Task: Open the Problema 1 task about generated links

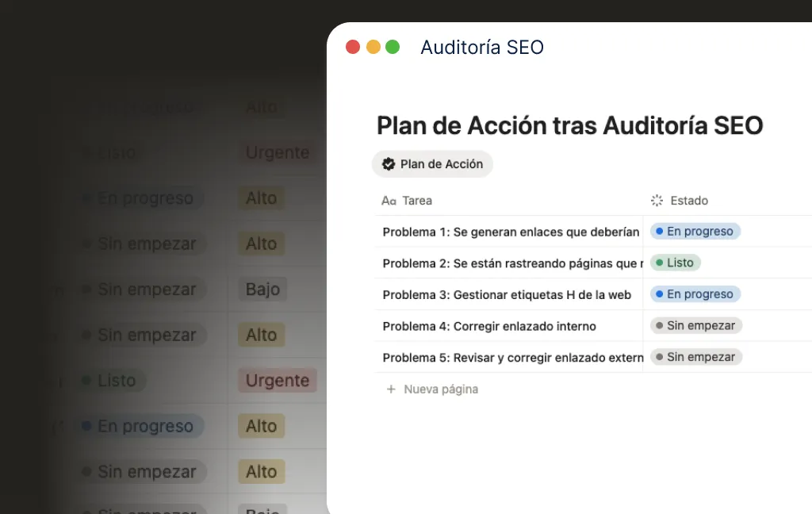Action: coord(510,232)
